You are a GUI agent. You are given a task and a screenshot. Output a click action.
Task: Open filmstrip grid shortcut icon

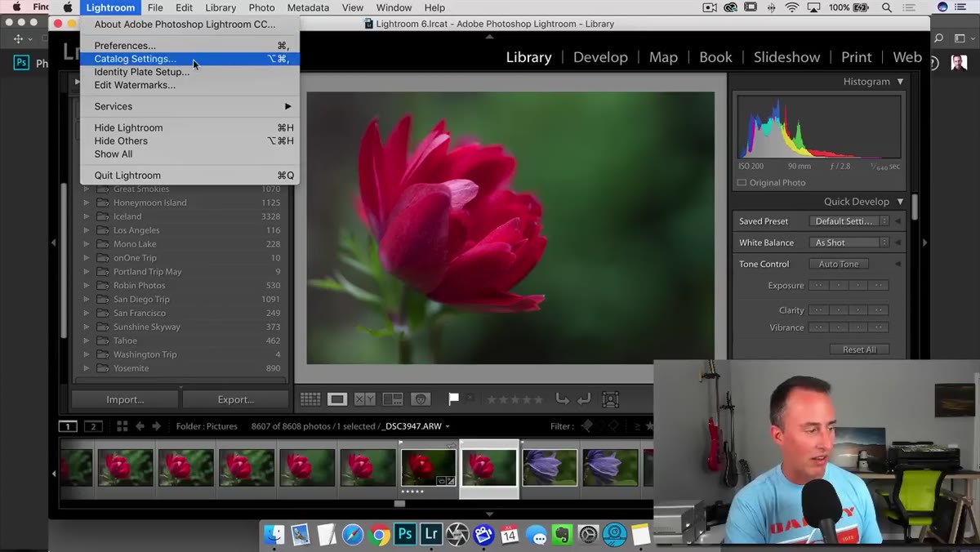[x=122, y=426]
